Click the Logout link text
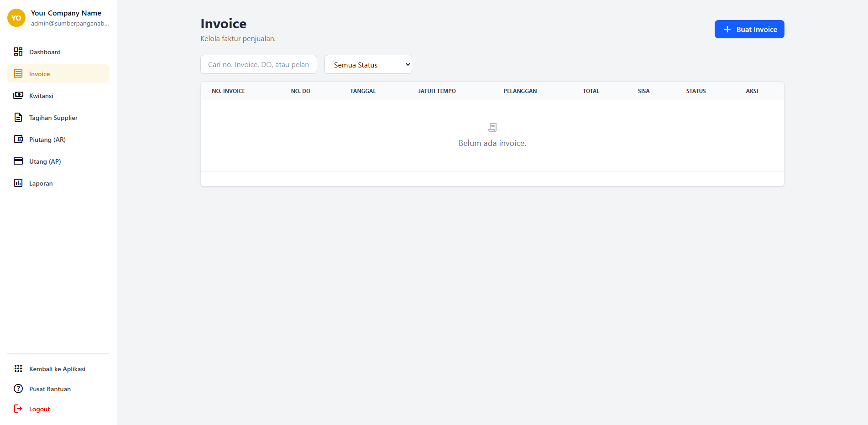The height and width of the screenshot is (425, 868). click(x=40, y=409)
